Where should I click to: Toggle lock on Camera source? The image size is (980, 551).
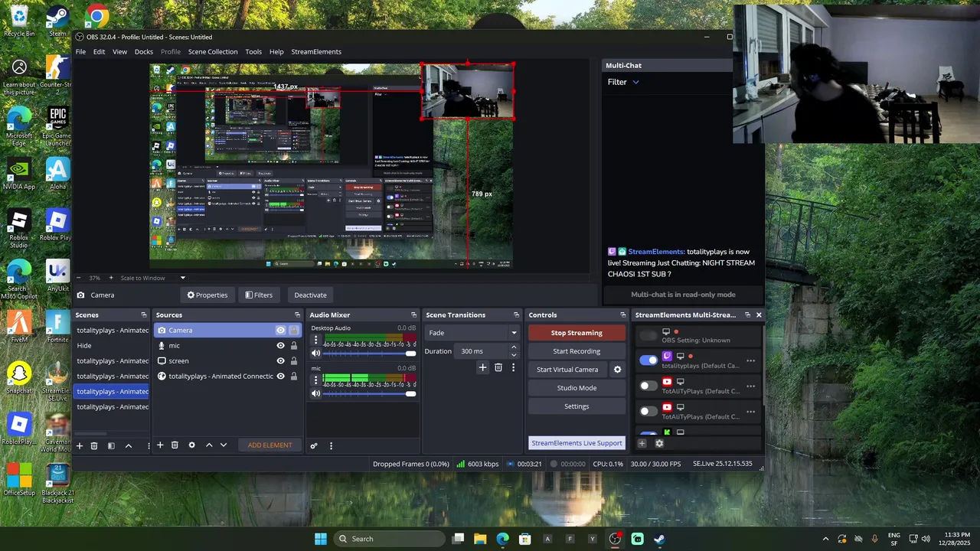point(293,331)
